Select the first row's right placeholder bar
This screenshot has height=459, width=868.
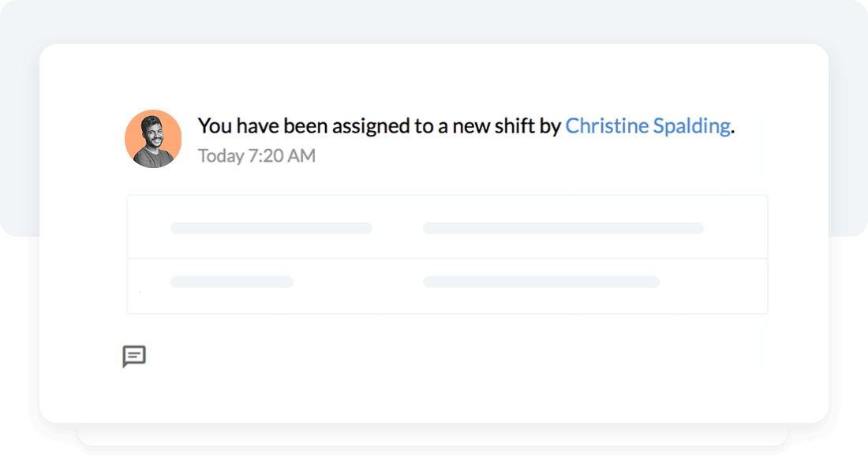click(563, 229)
